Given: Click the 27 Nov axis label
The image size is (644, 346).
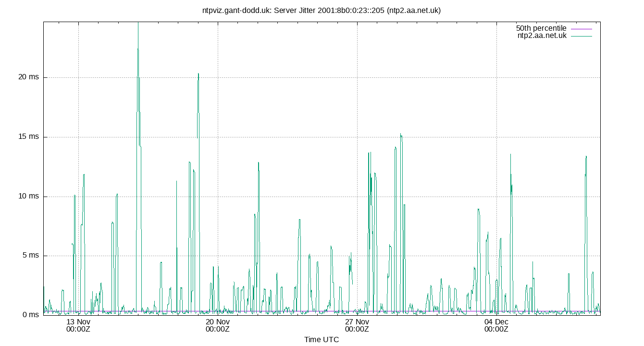Looking at the screenshot, I should (x=357, y=321).
